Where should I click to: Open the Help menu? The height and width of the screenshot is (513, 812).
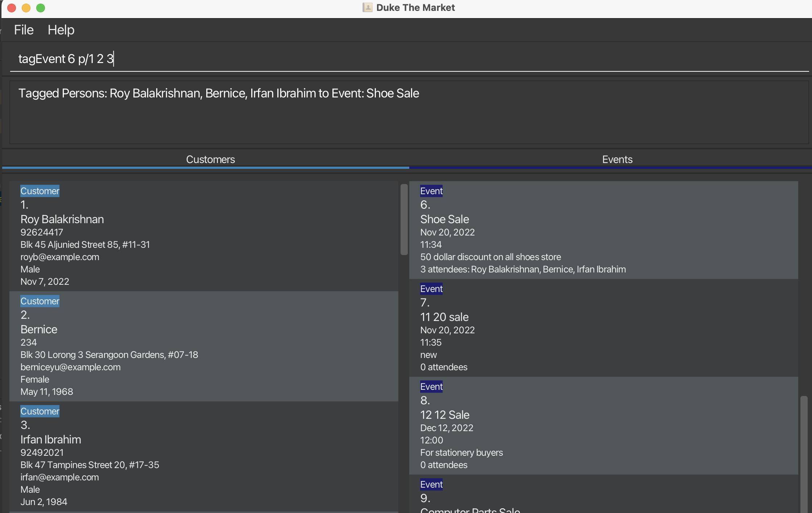[61, 30]
